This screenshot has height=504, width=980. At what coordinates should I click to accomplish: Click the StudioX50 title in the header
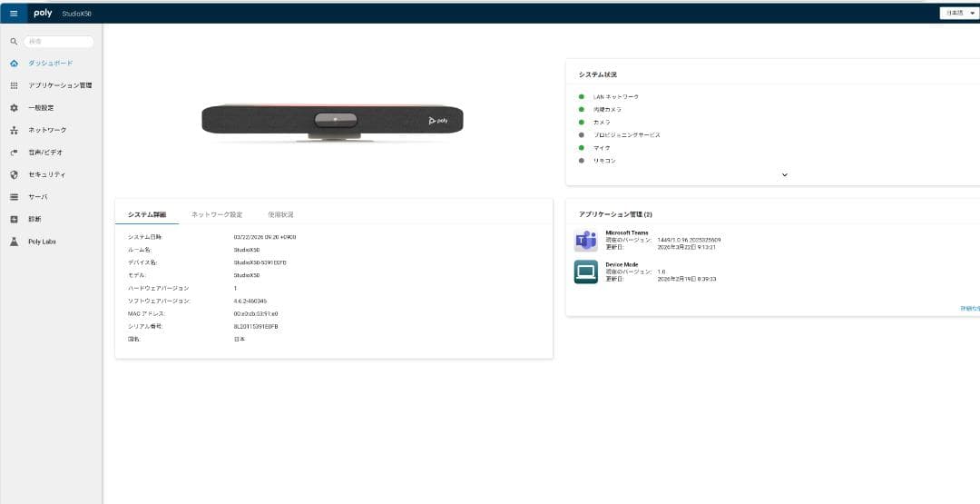pos(77,14)
